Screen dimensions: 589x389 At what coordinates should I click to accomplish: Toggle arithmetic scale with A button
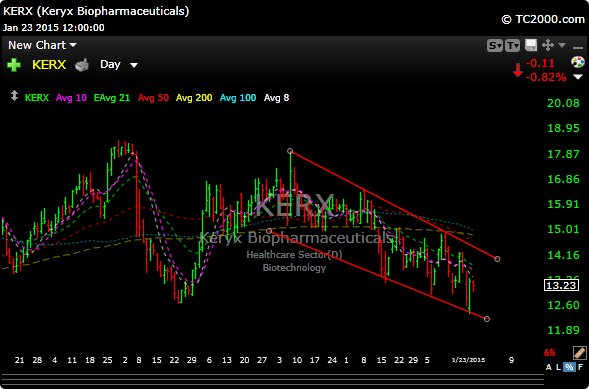548,367
